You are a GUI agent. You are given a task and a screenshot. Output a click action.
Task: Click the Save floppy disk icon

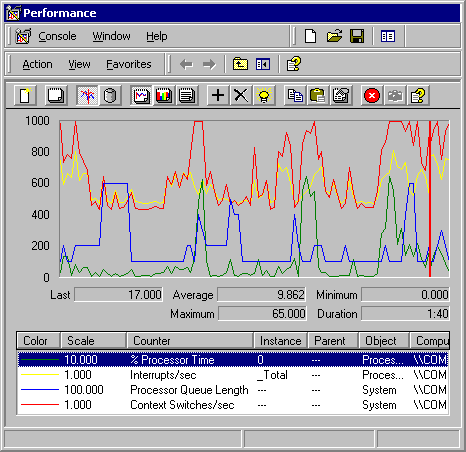coord(357,36)
